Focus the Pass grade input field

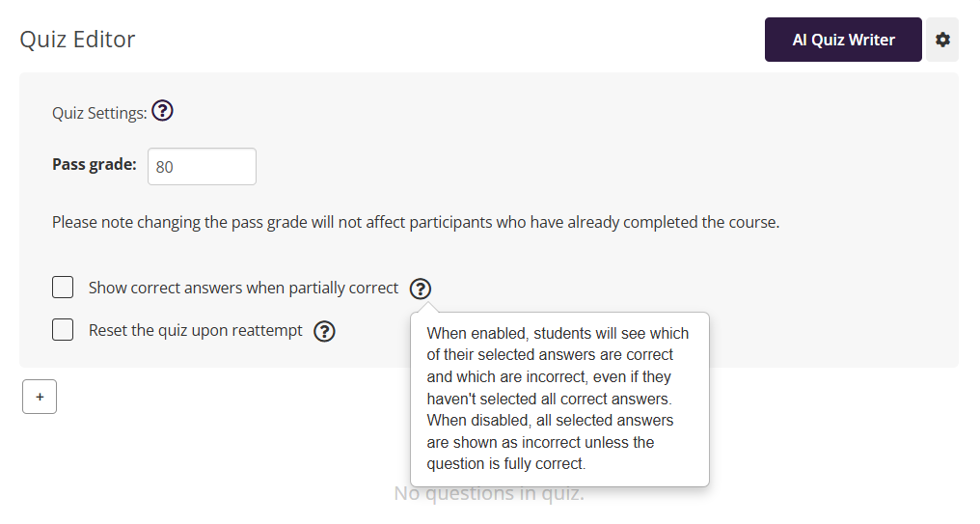point(202,166)
